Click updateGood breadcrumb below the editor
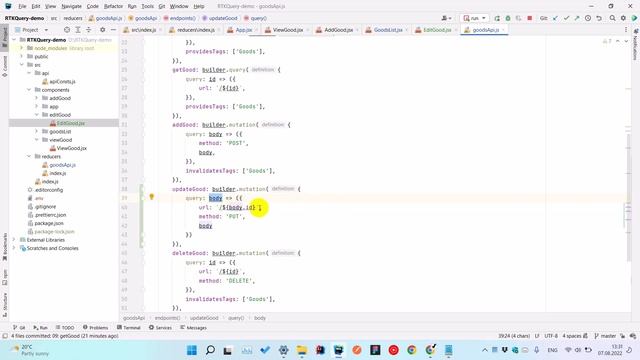Screen dimensions: 640x360 click(204, 318)
